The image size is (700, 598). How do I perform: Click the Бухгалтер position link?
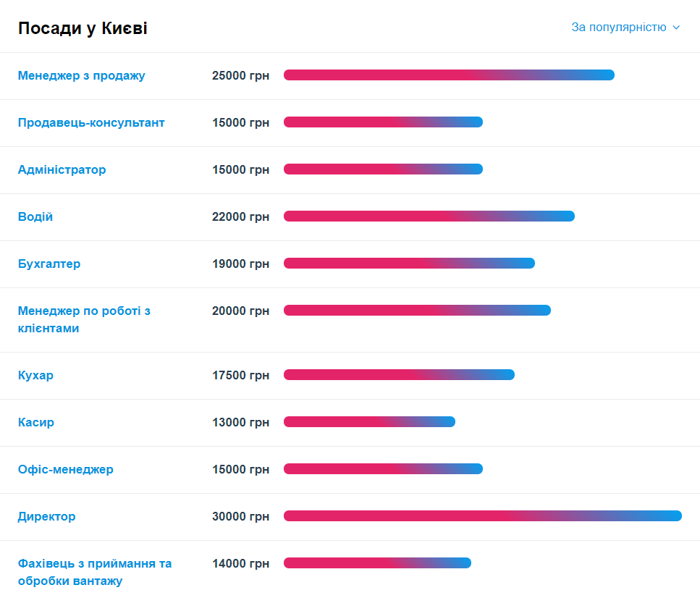click(x=49, y=264)
